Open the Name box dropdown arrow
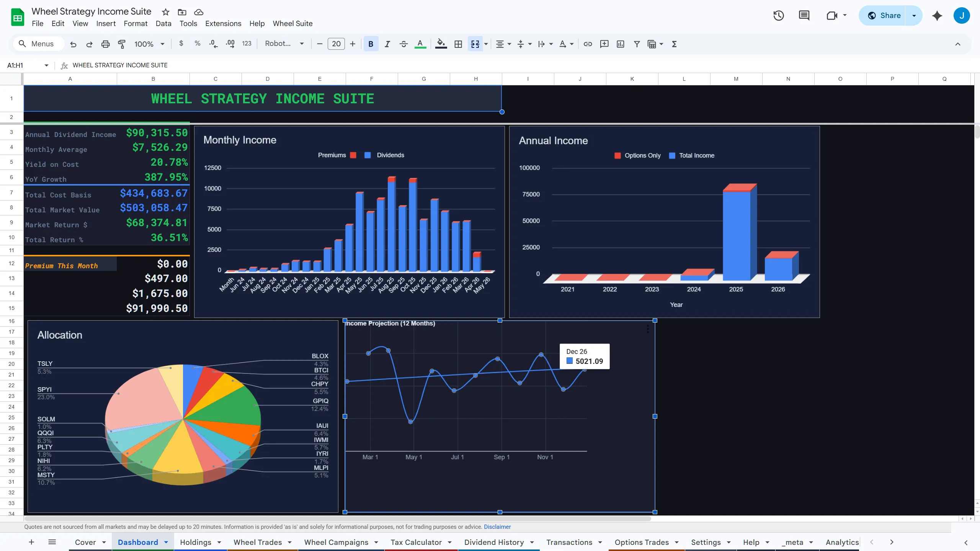The width and height of the screenshot is (980, 551). pos(46,65)
